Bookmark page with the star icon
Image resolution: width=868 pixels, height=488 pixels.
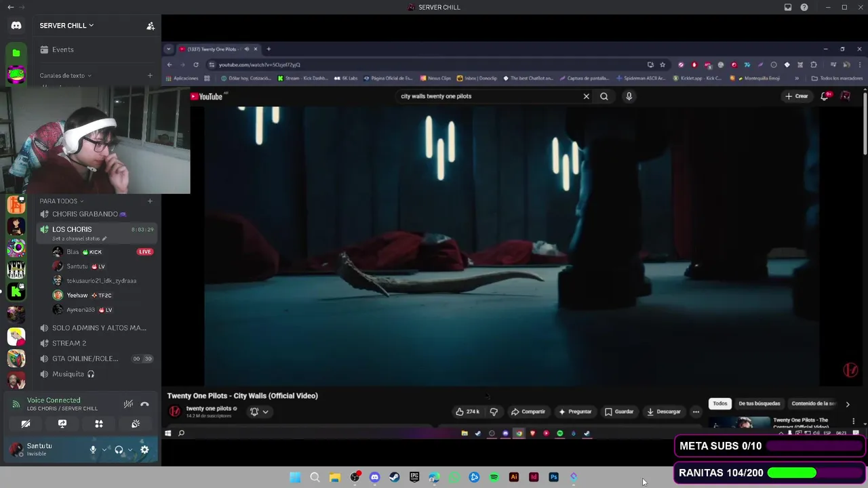[663, 64]
